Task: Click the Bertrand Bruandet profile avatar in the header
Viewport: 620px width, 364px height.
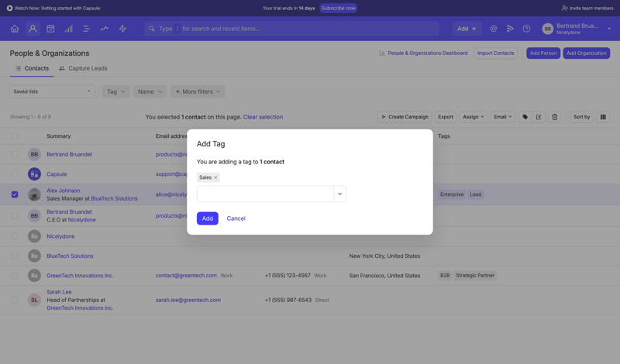Action: coord(548,29)
